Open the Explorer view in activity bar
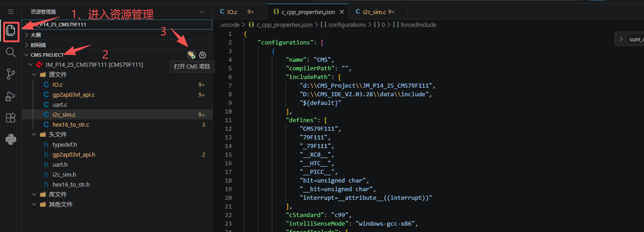Screen dimensions: 644x232 (11, 31)
